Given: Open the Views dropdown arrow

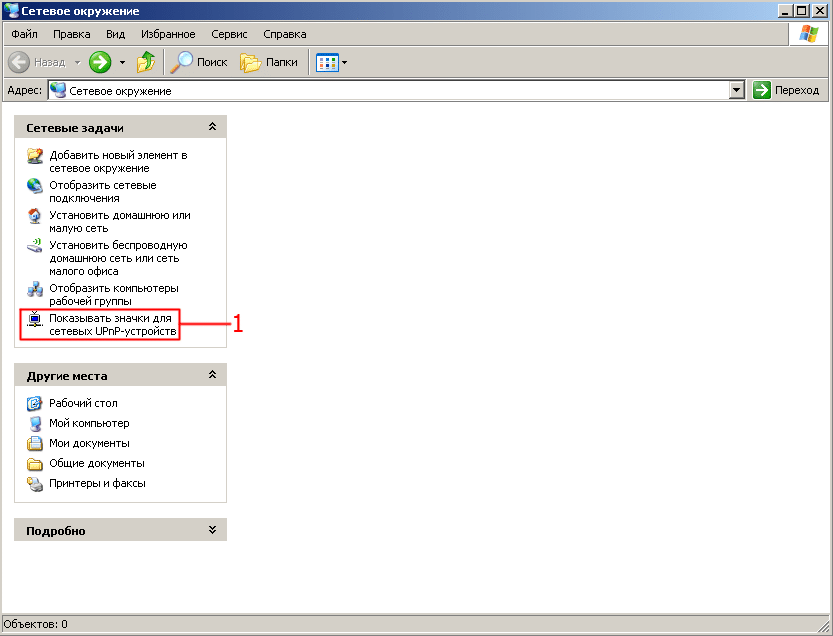Looking at the screenshot, I should [x=344, y=63].
